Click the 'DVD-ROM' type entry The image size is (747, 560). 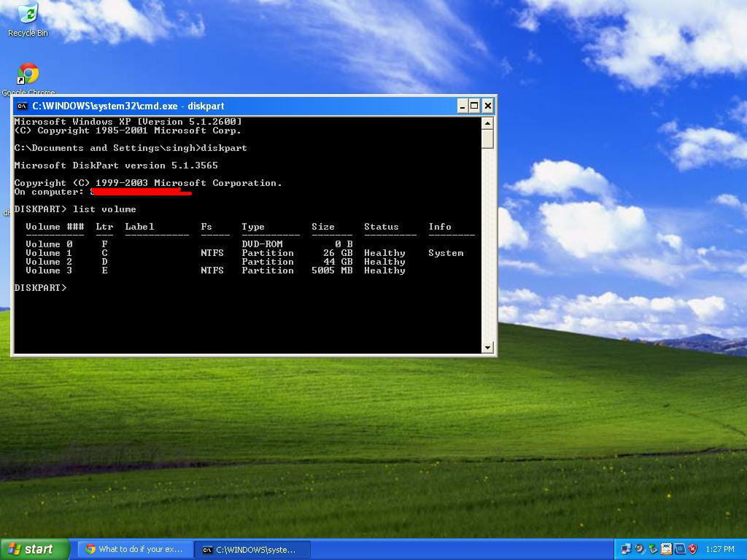click(262, 244)
